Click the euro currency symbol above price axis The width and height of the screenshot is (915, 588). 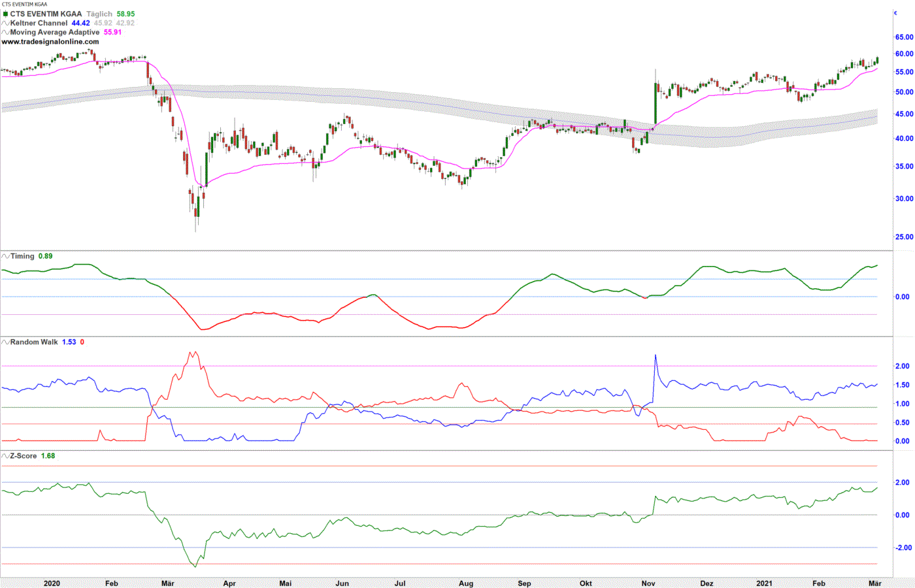(x=895, y=13)
